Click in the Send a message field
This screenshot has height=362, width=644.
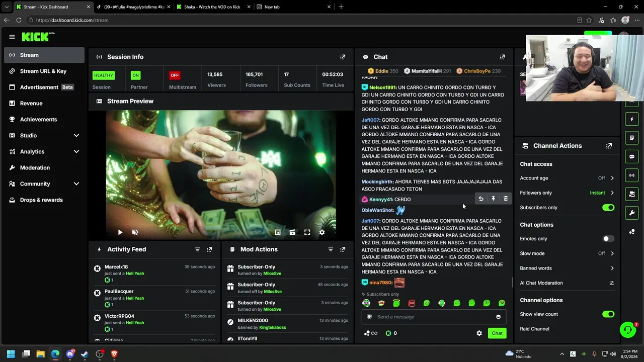(x=434, y=317)
